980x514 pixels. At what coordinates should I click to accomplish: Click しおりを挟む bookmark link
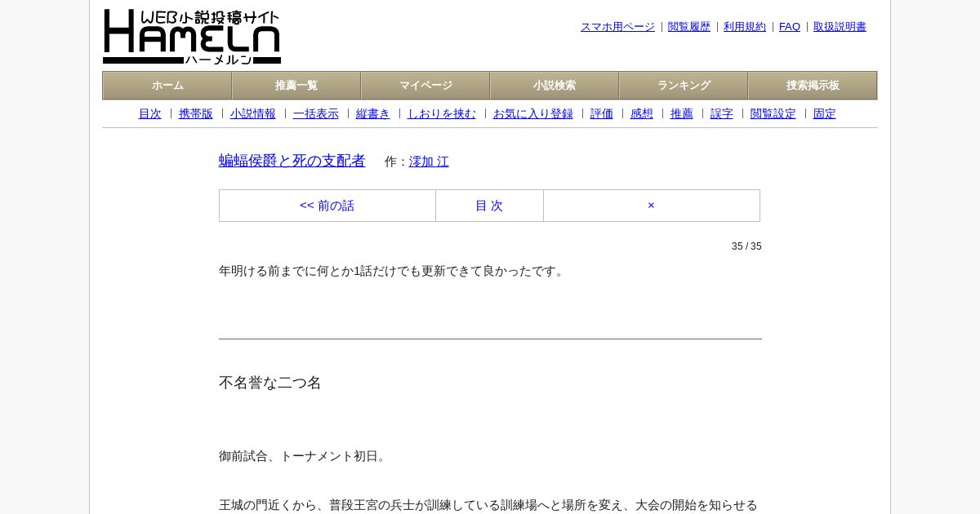click(442, 114)
